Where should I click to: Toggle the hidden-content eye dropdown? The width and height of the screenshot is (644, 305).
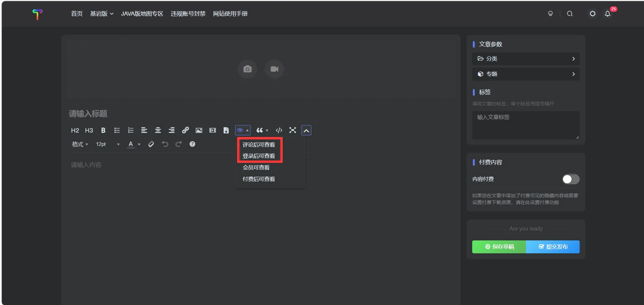click(x=243, y=130)
